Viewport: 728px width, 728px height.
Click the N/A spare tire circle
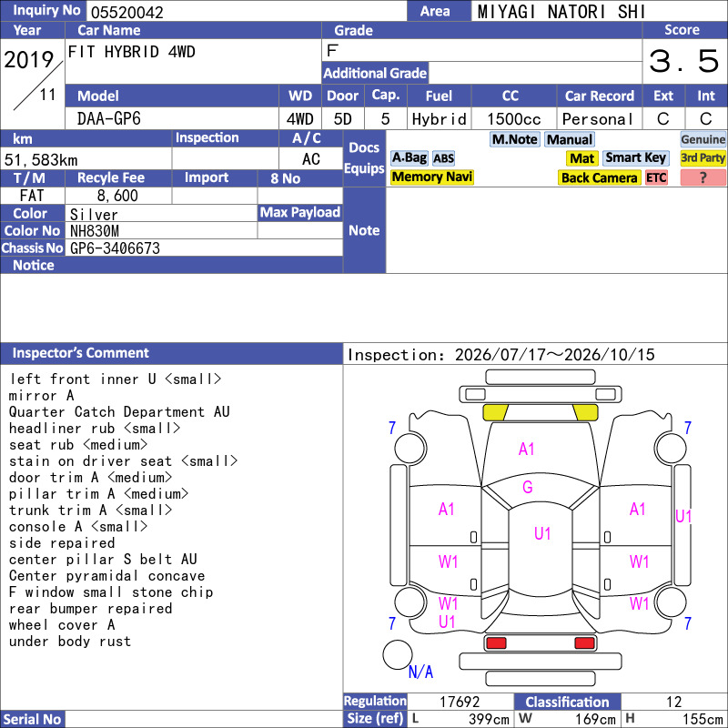pyautogui.click(x=398, y=654)
